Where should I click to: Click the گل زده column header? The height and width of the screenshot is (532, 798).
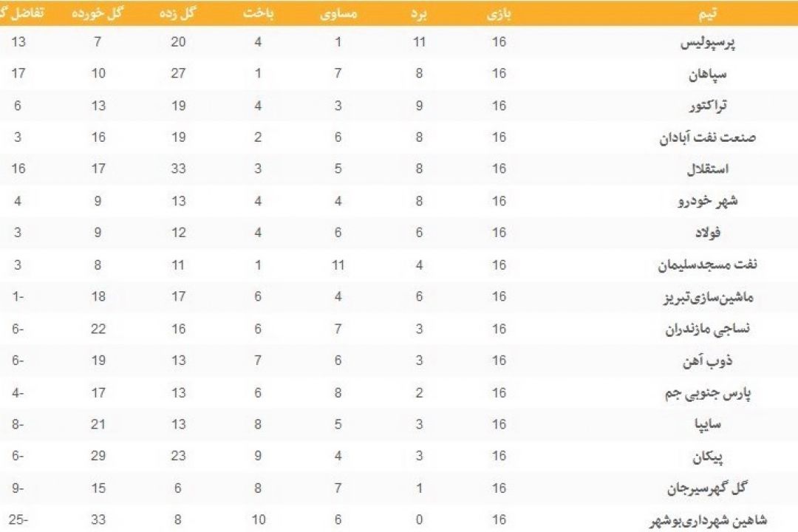click(x=177, y=14)
